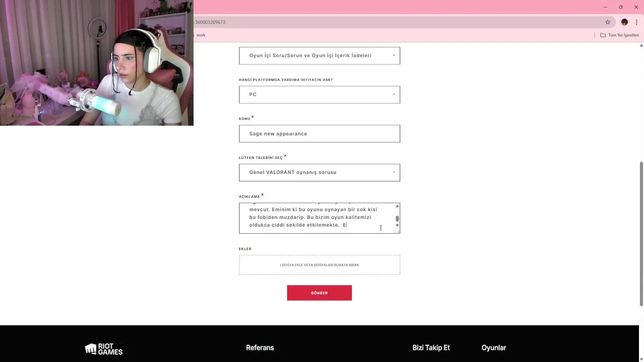Click the description box scroll-down arrow
This screenshot has width=644, height=362.
click(x=397, y=225)
